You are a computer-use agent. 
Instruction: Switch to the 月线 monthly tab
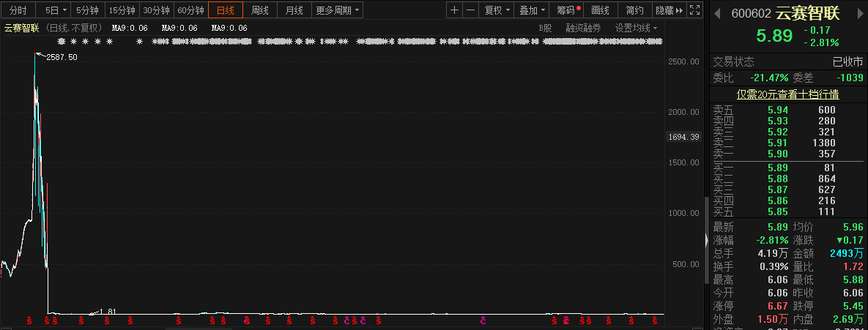pyautogui.click(x=294, y=10)
